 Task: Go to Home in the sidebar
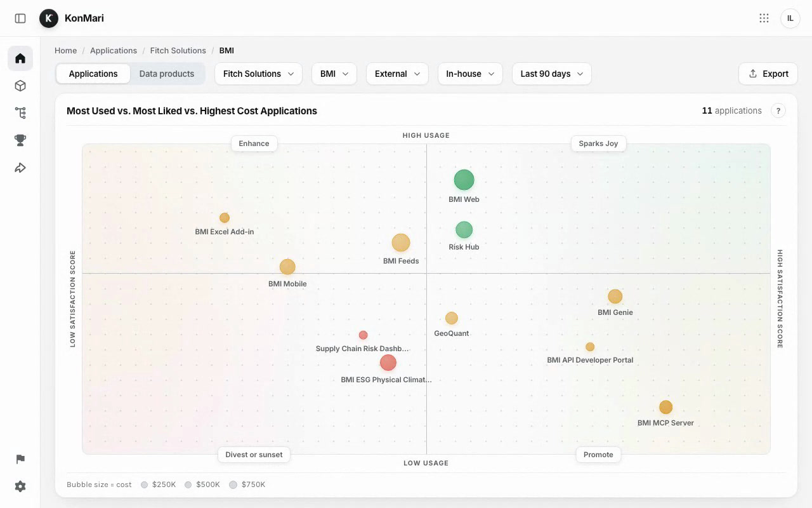point(20,58)
